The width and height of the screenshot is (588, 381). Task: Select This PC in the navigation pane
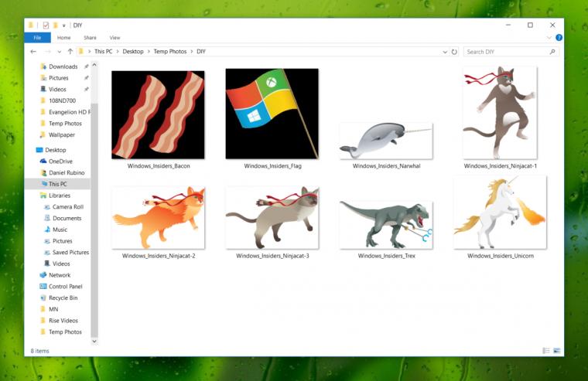pos(58,184)
